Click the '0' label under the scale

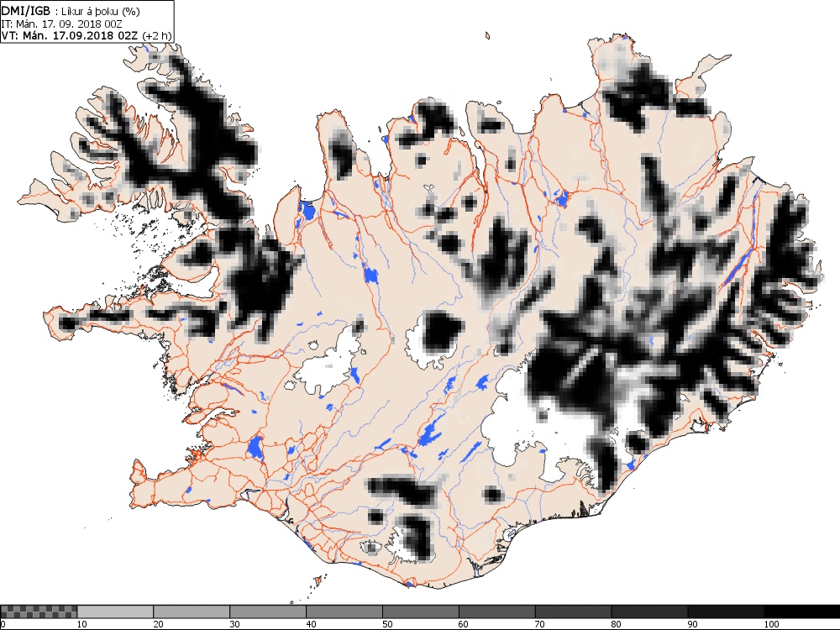(3, 624)
